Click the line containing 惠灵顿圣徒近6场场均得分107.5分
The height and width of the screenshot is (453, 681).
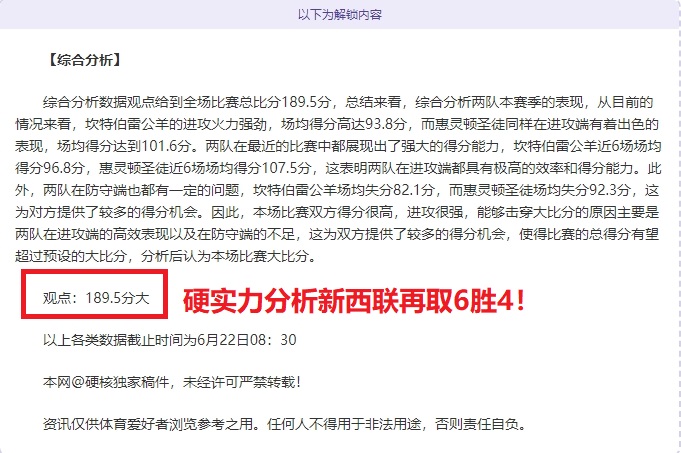(338, 168)
